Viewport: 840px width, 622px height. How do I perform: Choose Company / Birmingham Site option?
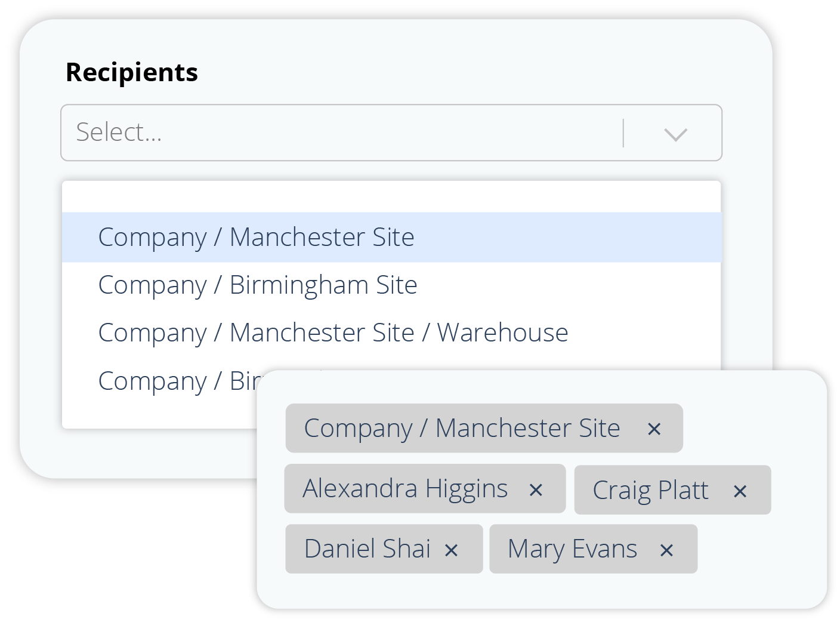[391, 285]
